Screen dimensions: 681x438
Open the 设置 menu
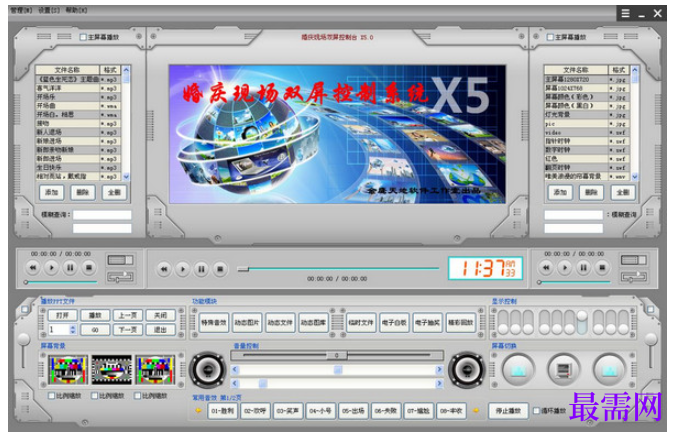[49, 10]
